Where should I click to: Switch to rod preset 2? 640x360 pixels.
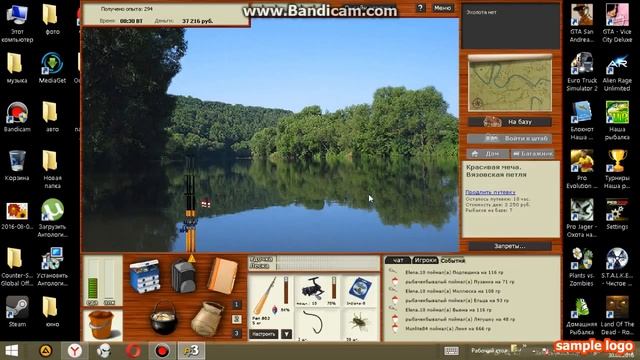click(x=236, y=319)
